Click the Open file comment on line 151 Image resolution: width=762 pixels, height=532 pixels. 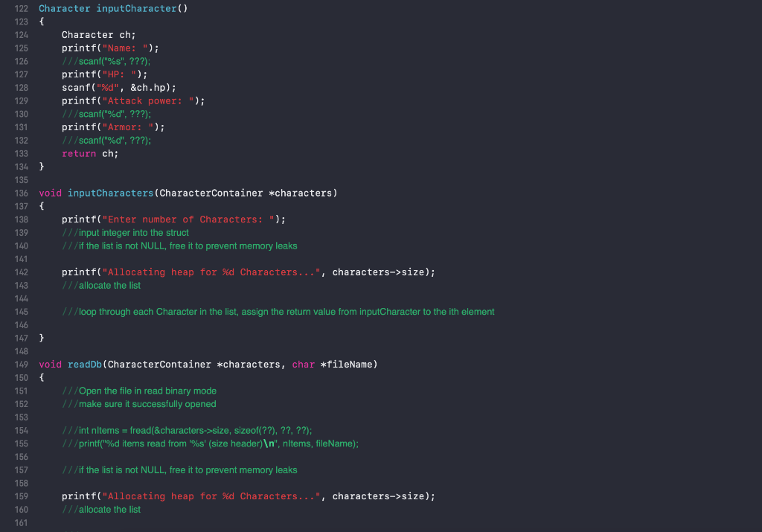[x=138, y=391]
